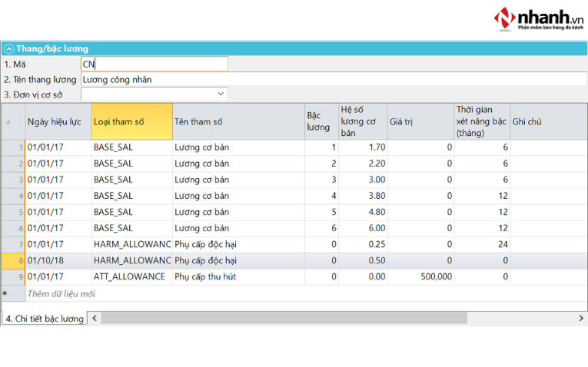Click the new row asterisk indicator
588x367 pixels.
[5, 293]
